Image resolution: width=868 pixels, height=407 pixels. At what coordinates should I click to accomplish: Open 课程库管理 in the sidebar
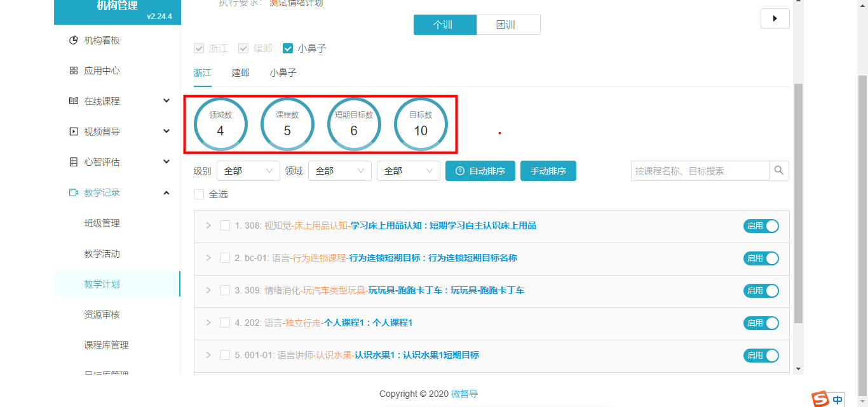[x=106, y=345]
